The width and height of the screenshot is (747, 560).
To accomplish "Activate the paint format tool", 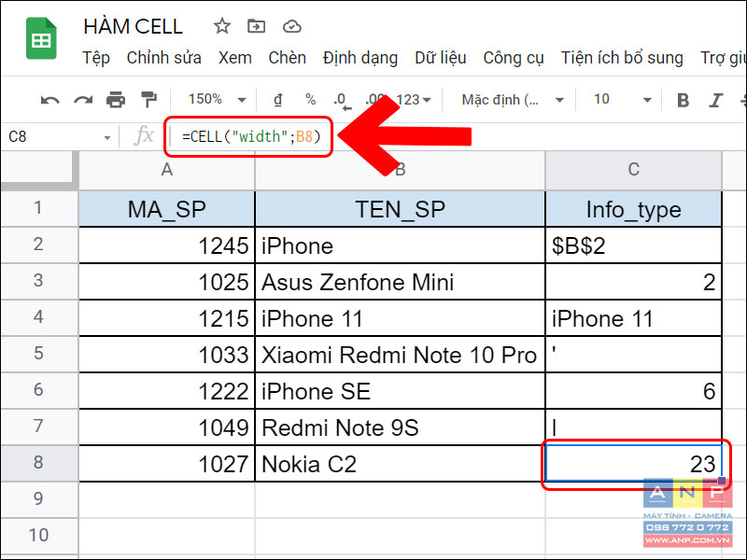I will point(148,100).
